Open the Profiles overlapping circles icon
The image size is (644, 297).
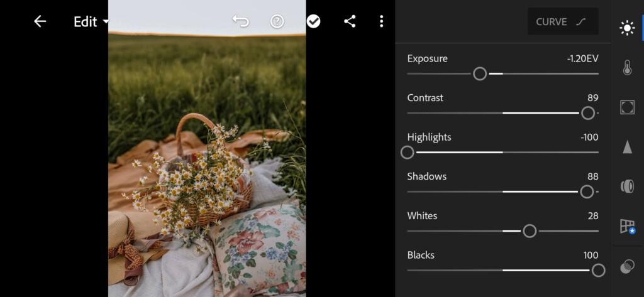[627, 266]
